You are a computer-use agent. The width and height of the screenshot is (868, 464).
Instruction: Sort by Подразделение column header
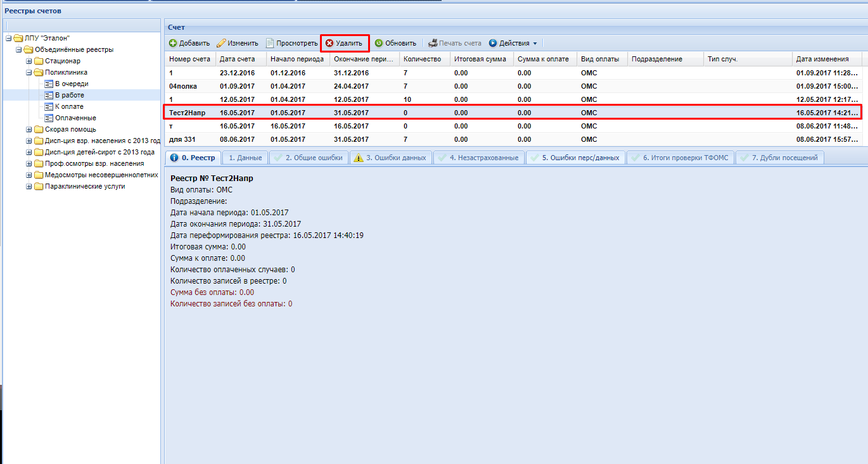665,59
